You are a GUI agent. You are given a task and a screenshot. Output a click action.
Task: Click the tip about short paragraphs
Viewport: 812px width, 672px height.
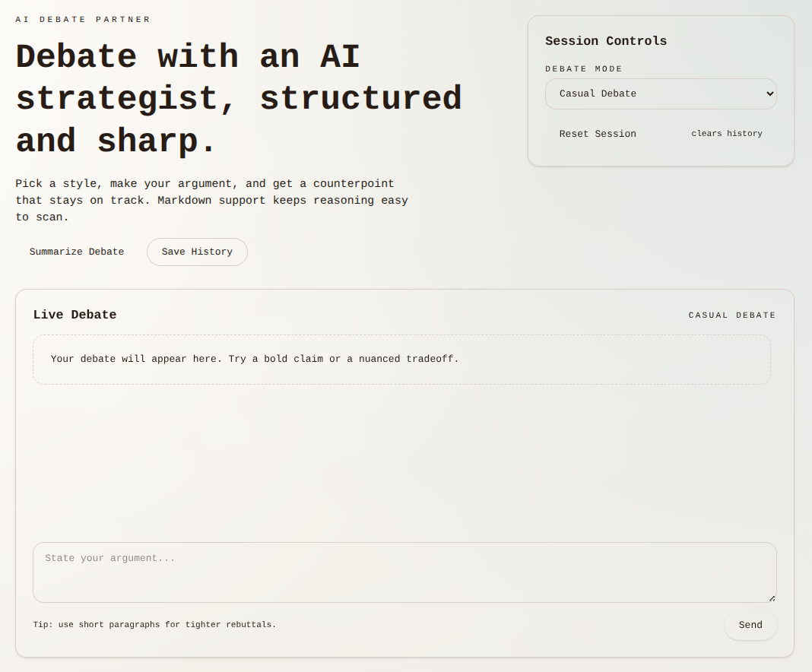click(154, 625)
